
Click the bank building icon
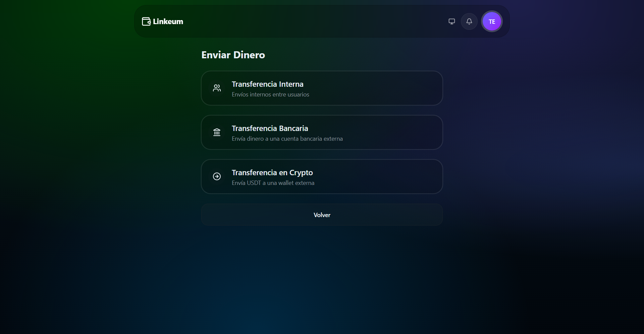(217, 132)
